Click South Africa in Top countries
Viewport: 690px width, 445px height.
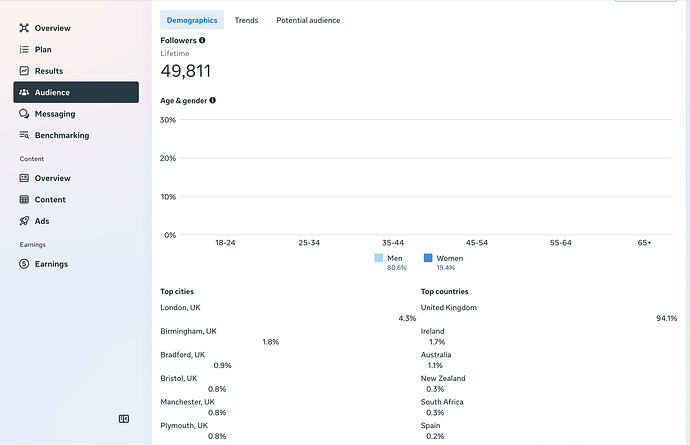click(x=442, y=402)
